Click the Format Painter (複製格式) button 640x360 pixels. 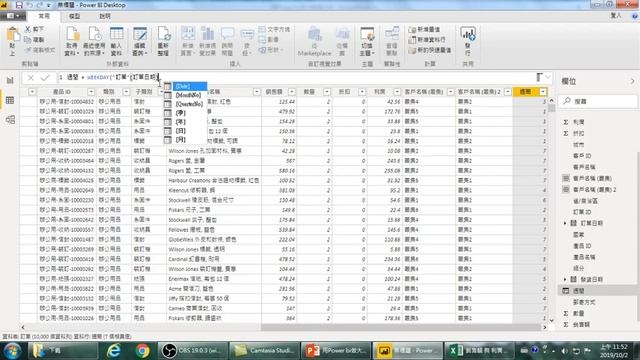coord(40,50)
